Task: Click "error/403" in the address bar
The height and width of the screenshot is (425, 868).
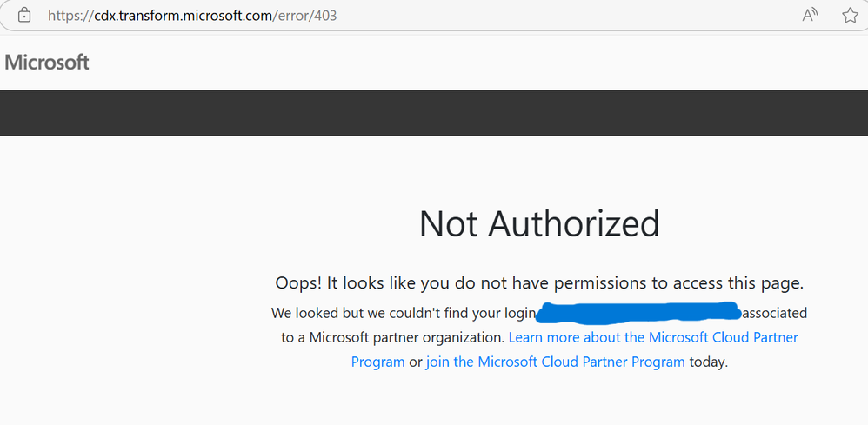Action: click(x=306, y=16)
